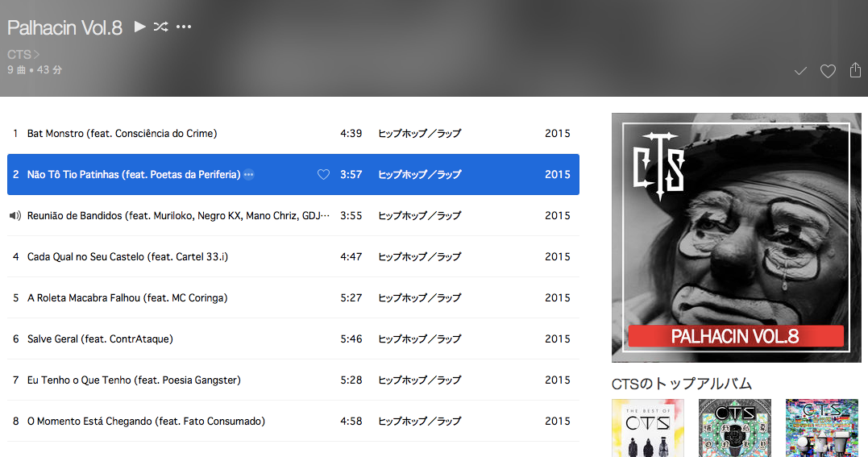Play the Palhacin Vol.8 album
This screenshot has width=868, height=457.
pyautogui.click(x=140, y=27)
